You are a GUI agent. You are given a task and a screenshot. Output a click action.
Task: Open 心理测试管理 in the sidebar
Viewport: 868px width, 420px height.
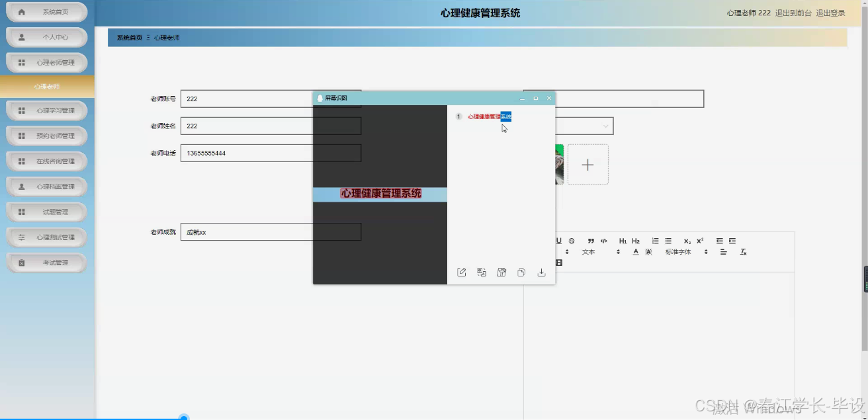[47, 237]
